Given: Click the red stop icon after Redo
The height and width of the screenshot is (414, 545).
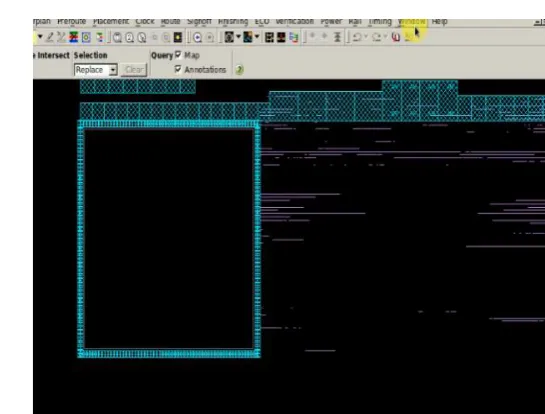Looking at the screenshot, I should [396, 37].
